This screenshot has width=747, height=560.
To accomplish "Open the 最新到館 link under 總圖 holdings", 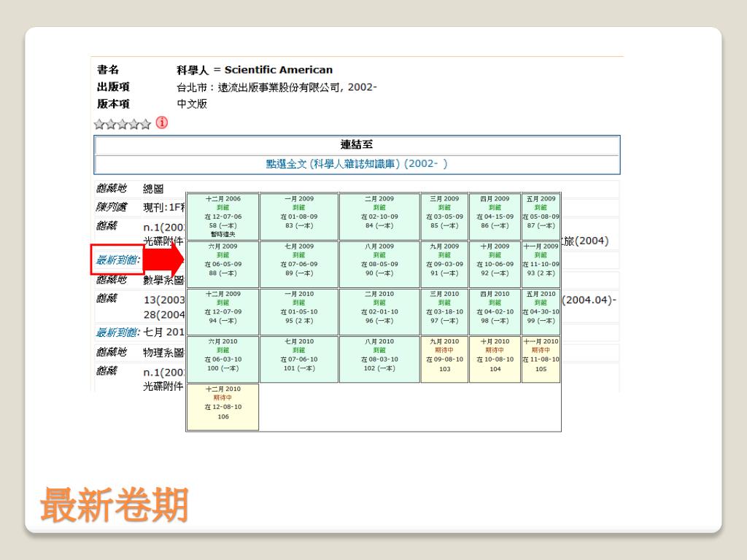I will tap(117, 260).
